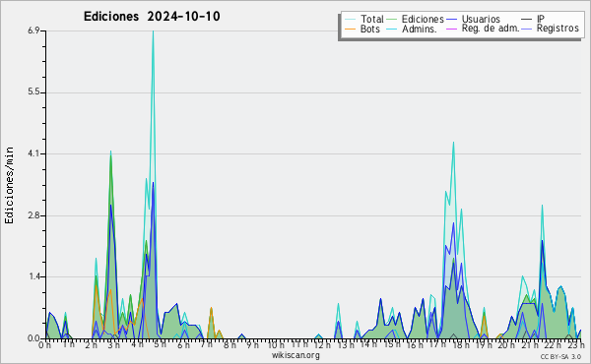The image size is (591, 364).
Task: Click the Total peak near 18 h
Action: pos(453,143)
